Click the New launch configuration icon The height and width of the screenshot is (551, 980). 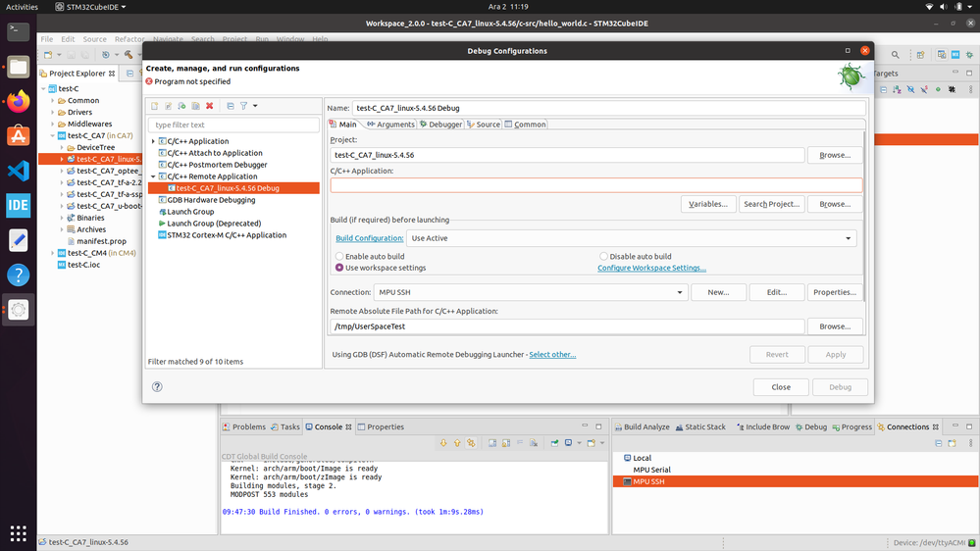(x=154, y=106)
